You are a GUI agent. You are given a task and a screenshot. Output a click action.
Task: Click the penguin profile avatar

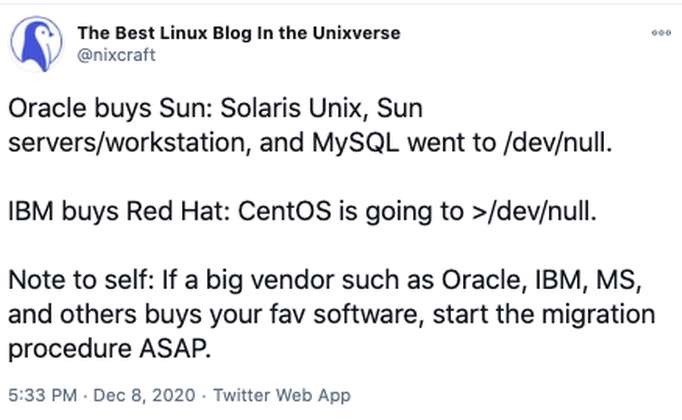[36, 43]
